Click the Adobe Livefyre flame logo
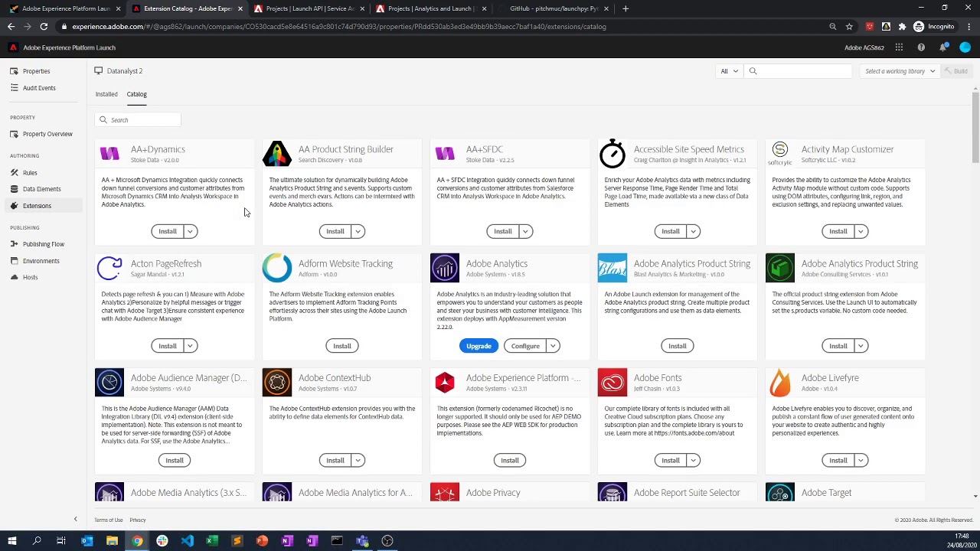This screenshot has width=980, height=551. [780, 383]
